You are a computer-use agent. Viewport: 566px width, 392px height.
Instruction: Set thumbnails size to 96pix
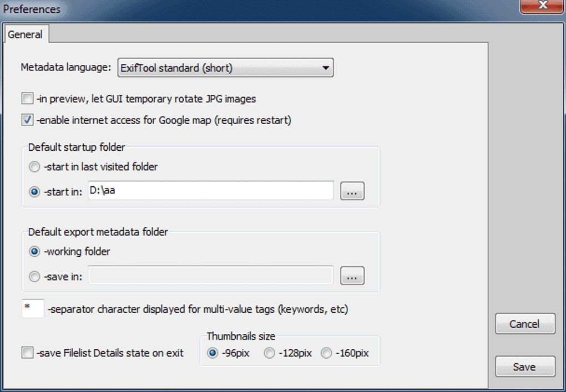coord(212,353)
